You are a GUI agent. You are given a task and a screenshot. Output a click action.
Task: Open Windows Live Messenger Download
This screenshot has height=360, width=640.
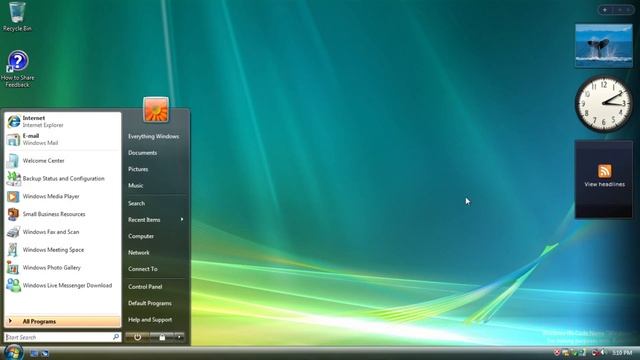click(x=63, y=285)
